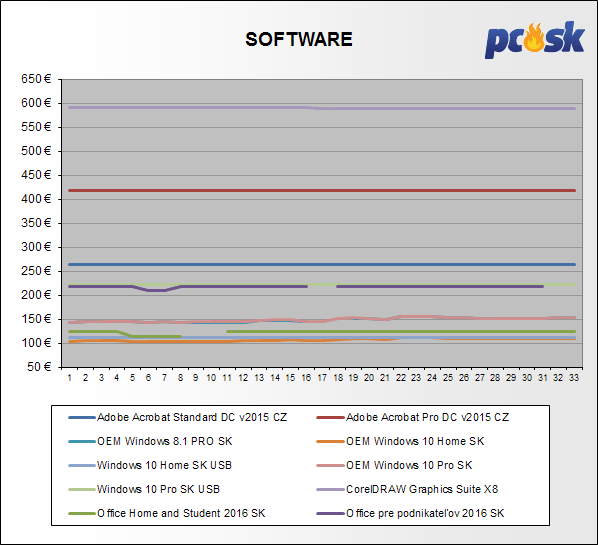Click x-axis label 16
The width and height of the screenshot is (598, 545).
[x=306, y=378]
